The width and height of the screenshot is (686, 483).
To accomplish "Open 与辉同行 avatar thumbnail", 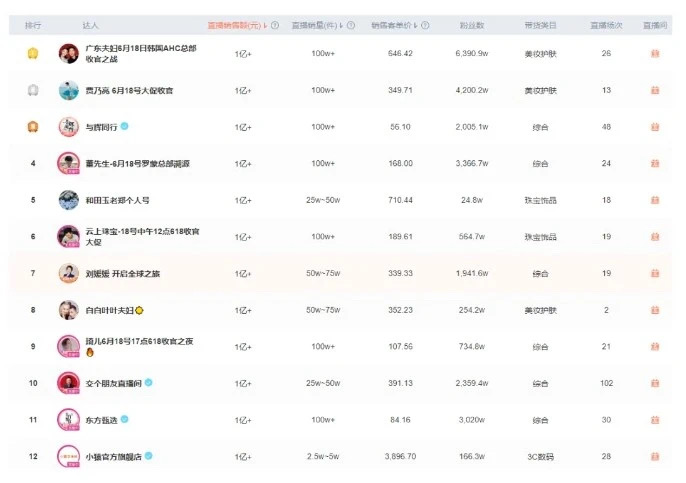I will (69, 127).
